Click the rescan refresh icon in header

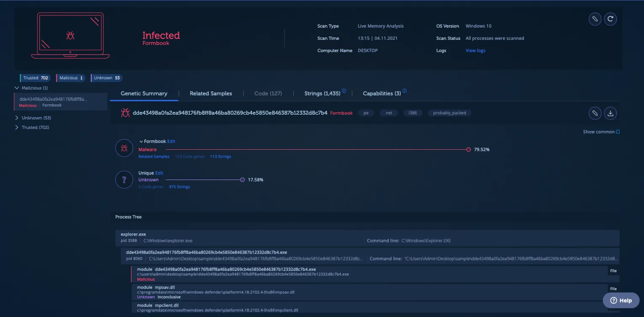tap(610, 19)
